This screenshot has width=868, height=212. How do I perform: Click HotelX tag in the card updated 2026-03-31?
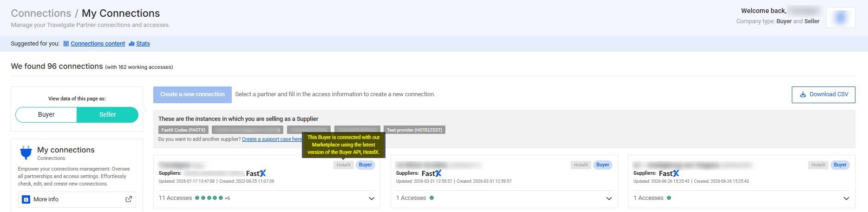[x=581, y=165]
